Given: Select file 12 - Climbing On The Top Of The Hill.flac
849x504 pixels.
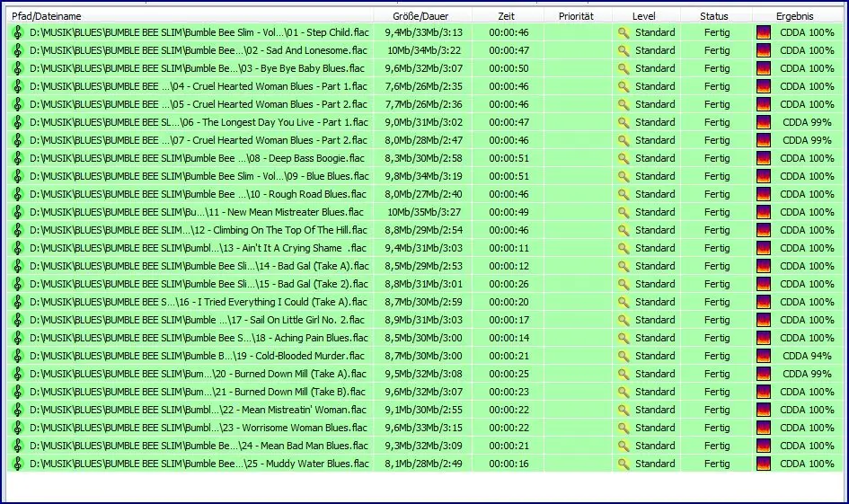Looking at the screenshot, I should (199, 230).
